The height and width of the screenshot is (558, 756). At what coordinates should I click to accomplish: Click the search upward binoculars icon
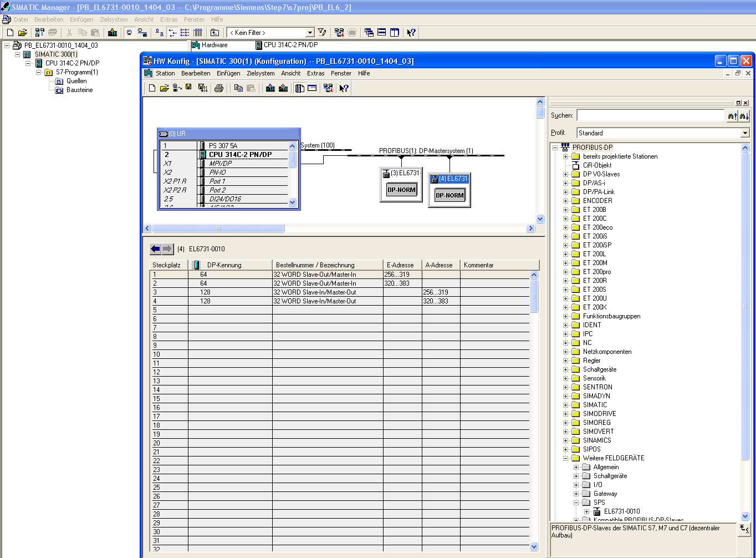click(x=732, y=115)
